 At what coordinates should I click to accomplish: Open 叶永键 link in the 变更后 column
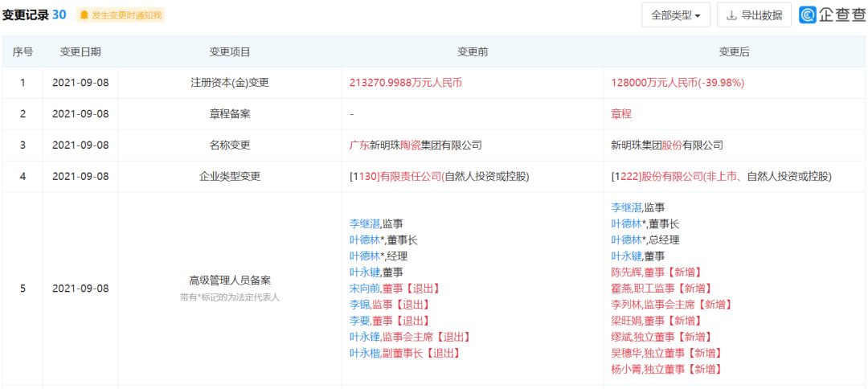click(x=626, y=256)
